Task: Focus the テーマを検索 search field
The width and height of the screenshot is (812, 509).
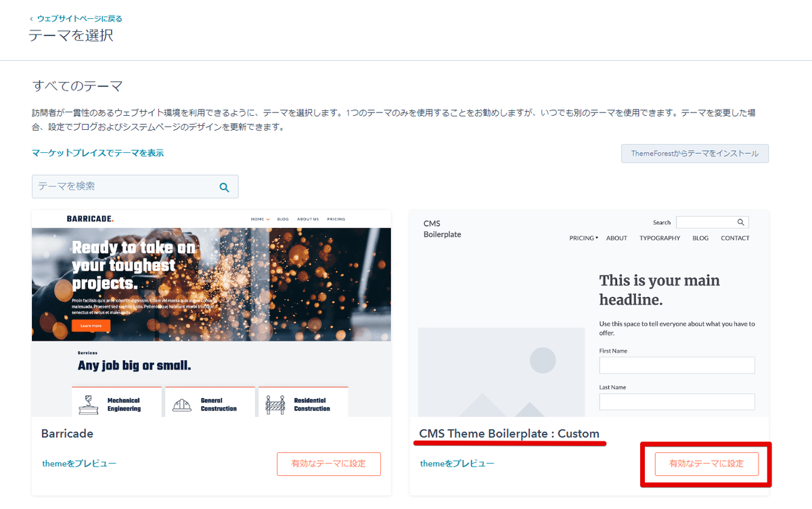Action: click(x=135, y=187)
